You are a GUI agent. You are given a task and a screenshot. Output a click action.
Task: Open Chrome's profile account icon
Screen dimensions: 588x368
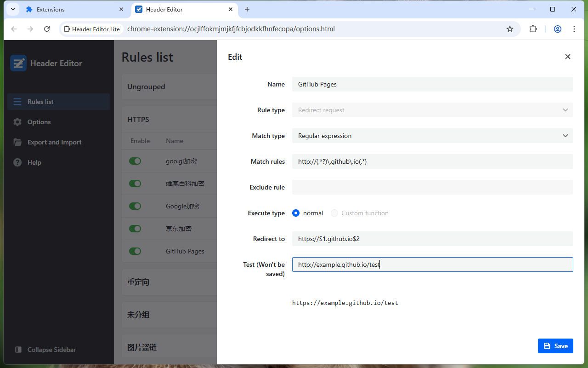pos(557,29)
